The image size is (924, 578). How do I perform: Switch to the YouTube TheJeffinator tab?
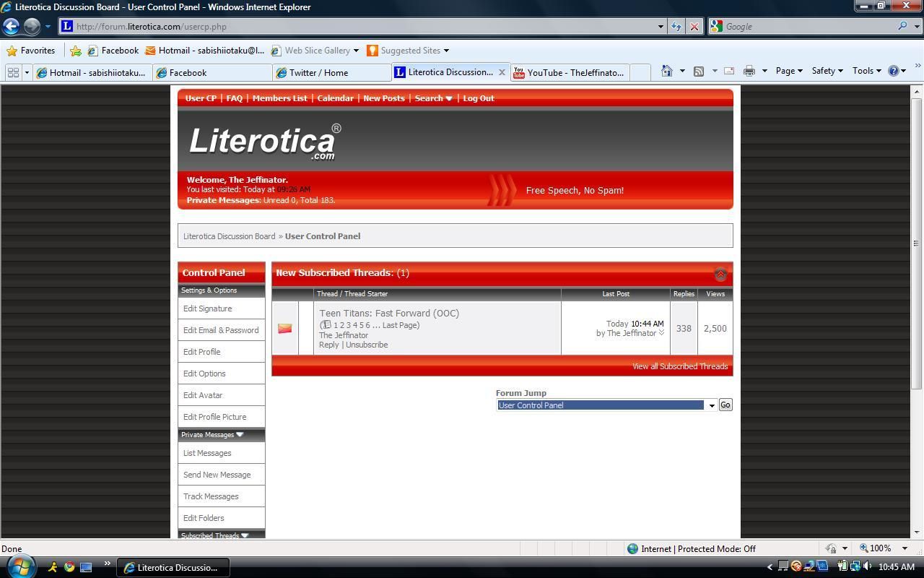point(570,72)
